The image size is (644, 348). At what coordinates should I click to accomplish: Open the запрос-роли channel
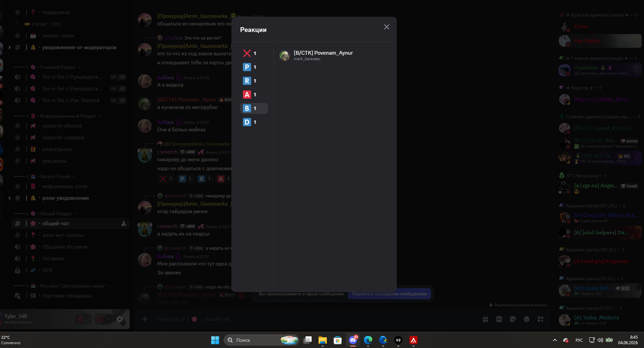pos(70,36)
